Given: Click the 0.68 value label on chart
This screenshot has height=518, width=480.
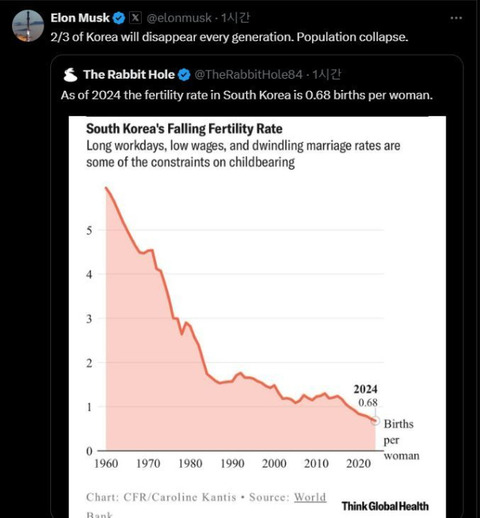Looking at the screenshot, I should pos(368,403).
